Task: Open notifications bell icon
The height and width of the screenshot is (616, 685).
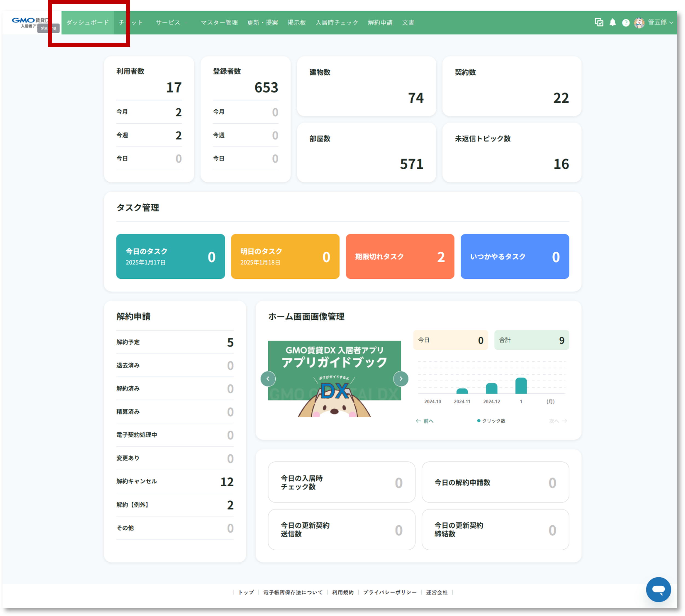Action: pyautogui.click(x=613, y=22)
